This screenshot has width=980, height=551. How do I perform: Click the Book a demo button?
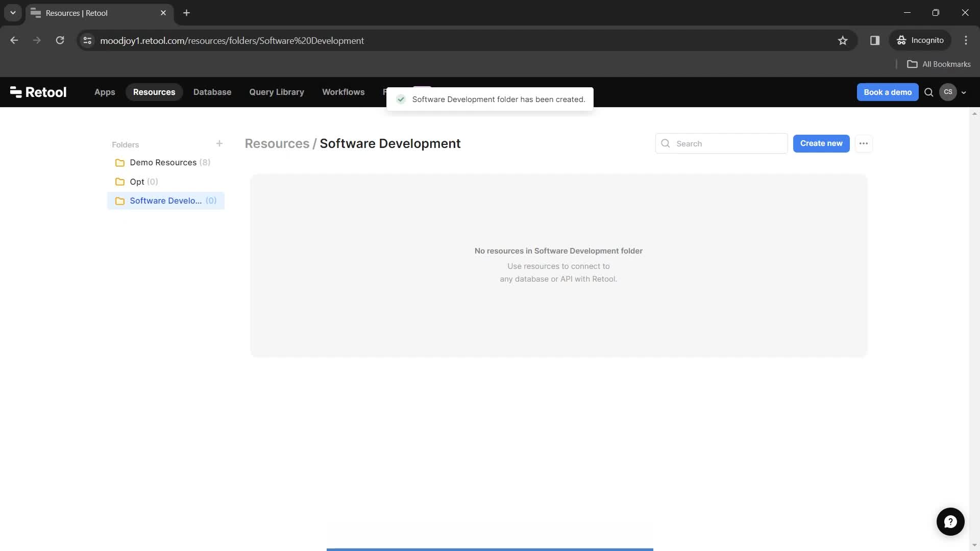[888, 92]
